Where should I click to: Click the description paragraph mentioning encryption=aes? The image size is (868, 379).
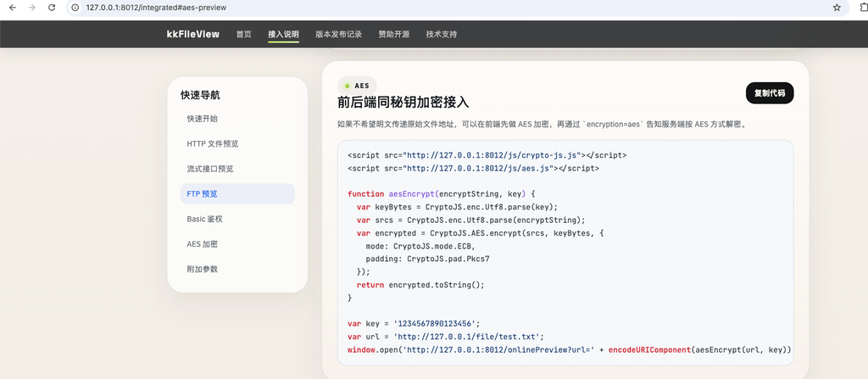[542, 125]
